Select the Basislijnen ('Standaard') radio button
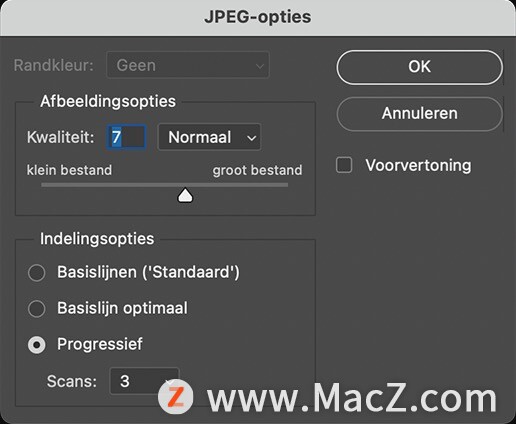The height and width of the screenshot is (424, 516). pyautogui.click(x=37, y=273)
